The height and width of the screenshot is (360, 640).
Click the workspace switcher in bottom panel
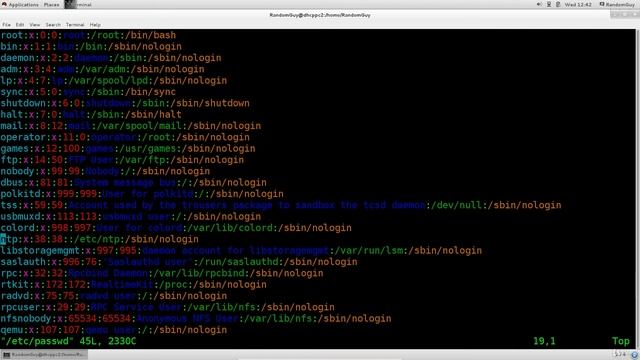tap(620, 354)
